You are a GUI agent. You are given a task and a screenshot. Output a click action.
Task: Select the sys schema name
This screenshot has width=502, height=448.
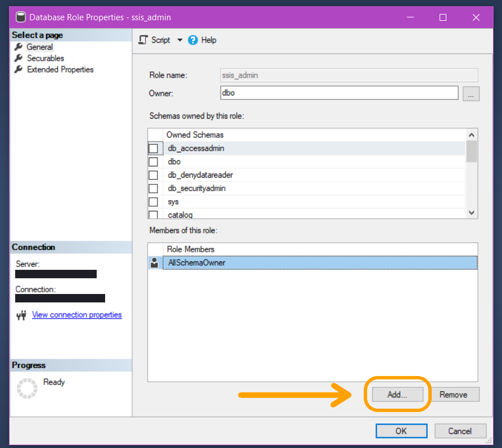173,202
